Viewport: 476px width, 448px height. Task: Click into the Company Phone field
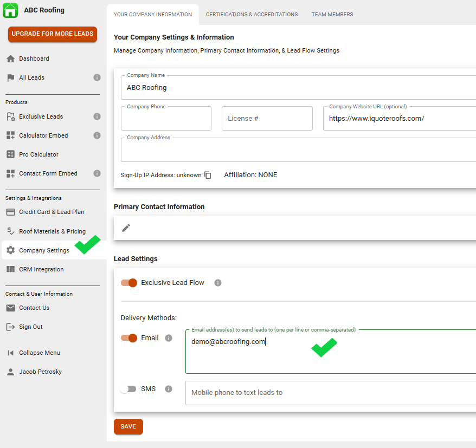pos(166,119)
